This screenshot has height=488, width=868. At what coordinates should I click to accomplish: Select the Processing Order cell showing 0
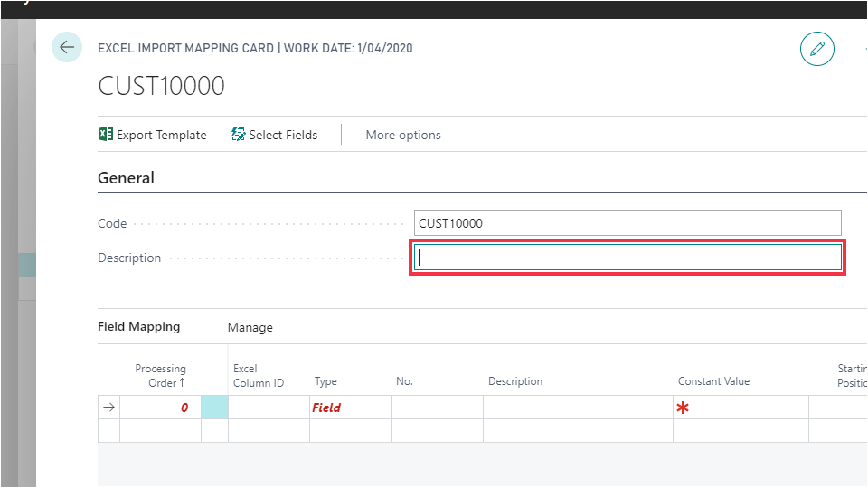click(x=160, y=408)
